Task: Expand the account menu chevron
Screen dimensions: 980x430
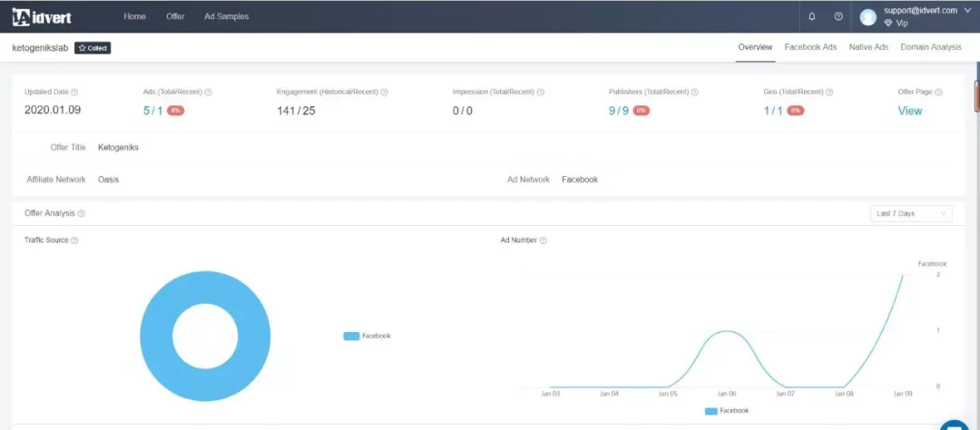Action: pos(968,11)
